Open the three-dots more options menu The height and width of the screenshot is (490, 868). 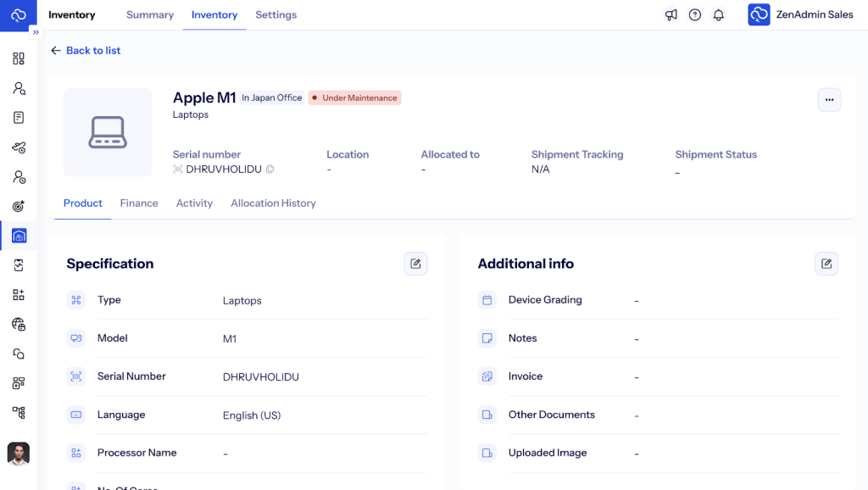pos(829,100)
